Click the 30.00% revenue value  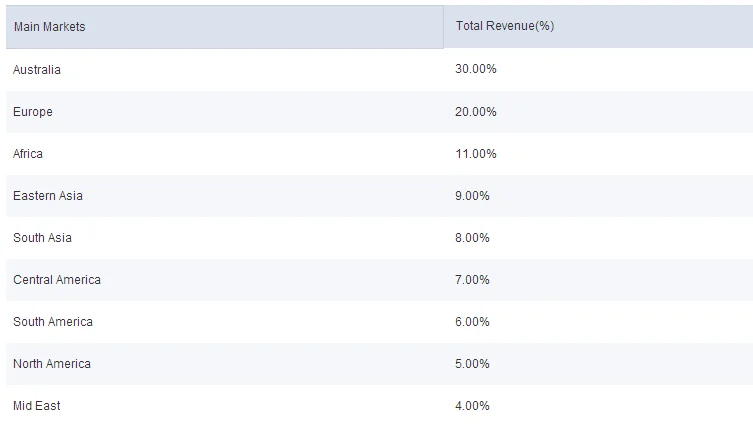tap(476, 70)
